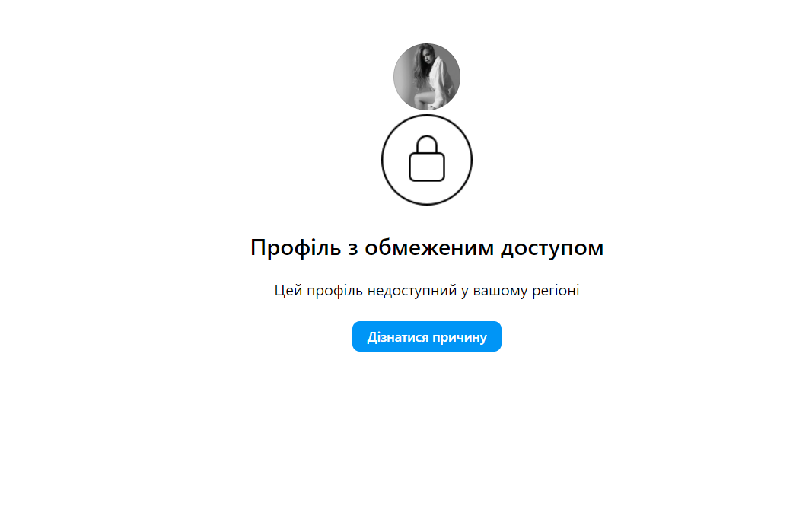Viewport: 812px width, 513px height.
Task: Click the padlock icon inside the circle
Action: (x=427, y=158)
